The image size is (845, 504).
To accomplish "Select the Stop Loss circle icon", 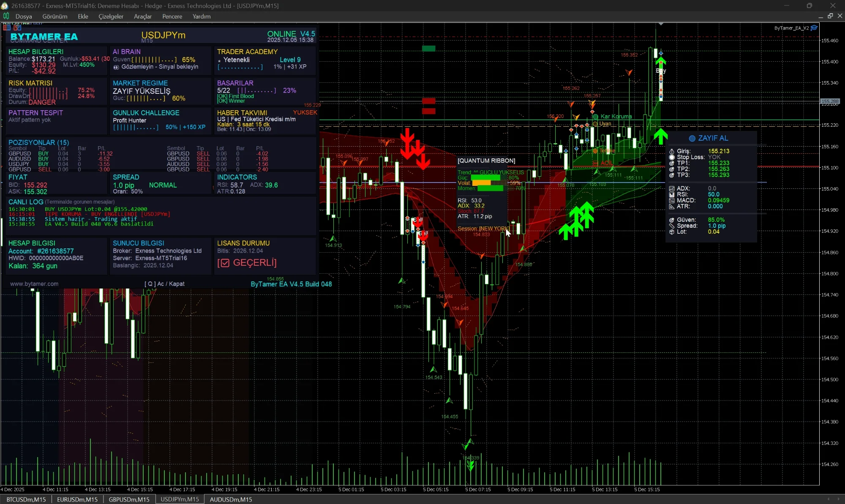I will (x=671, y=157).
